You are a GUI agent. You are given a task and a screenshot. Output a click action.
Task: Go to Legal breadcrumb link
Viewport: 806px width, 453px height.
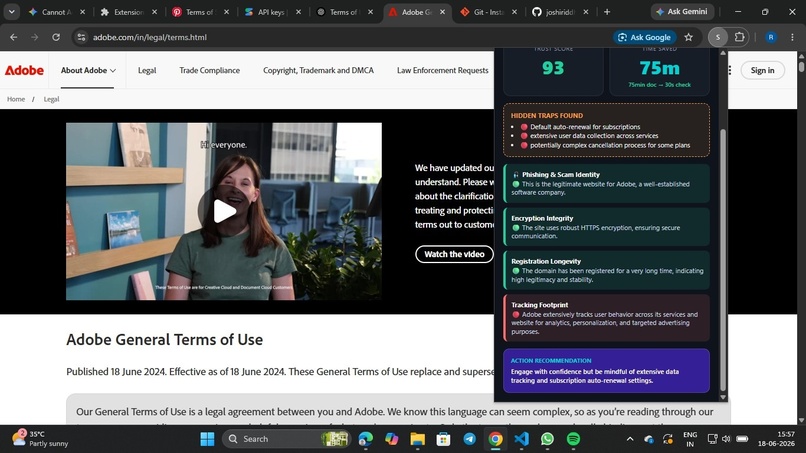(51, 99)
